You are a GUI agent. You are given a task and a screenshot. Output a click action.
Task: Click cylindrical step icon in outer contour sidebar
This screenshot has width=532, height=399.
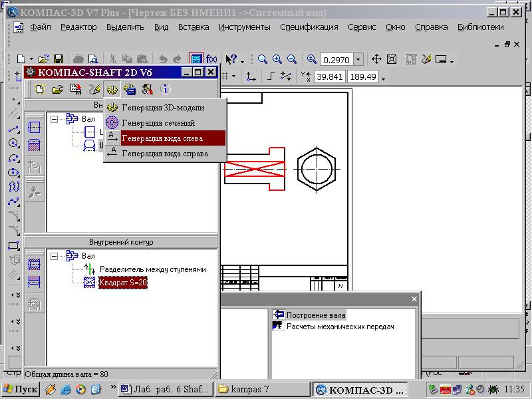pyautogui.click(x=35, y=128)
